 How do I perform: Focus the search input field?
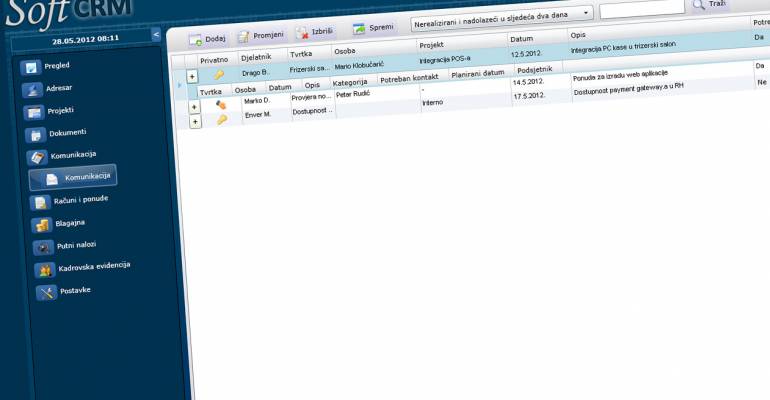(x=642, y=8)
